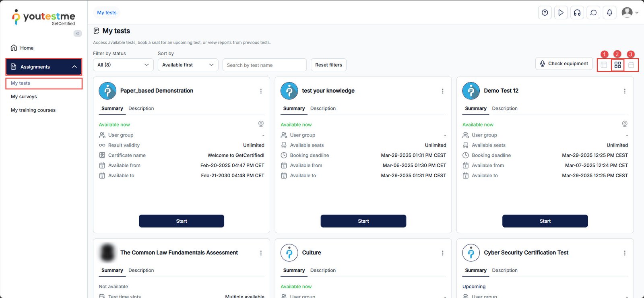Open the notifications bell
644x298 pixels.
[609, 12]
